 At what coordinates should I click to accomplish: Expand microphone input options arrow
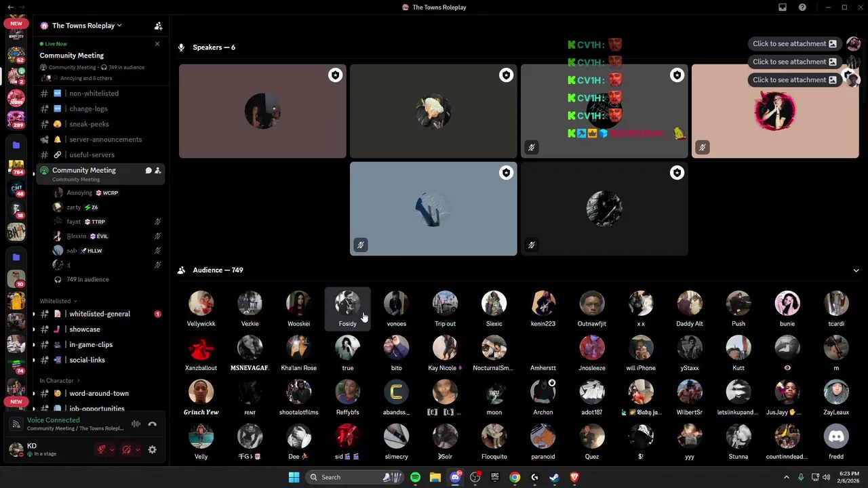[x=112, y=449]
